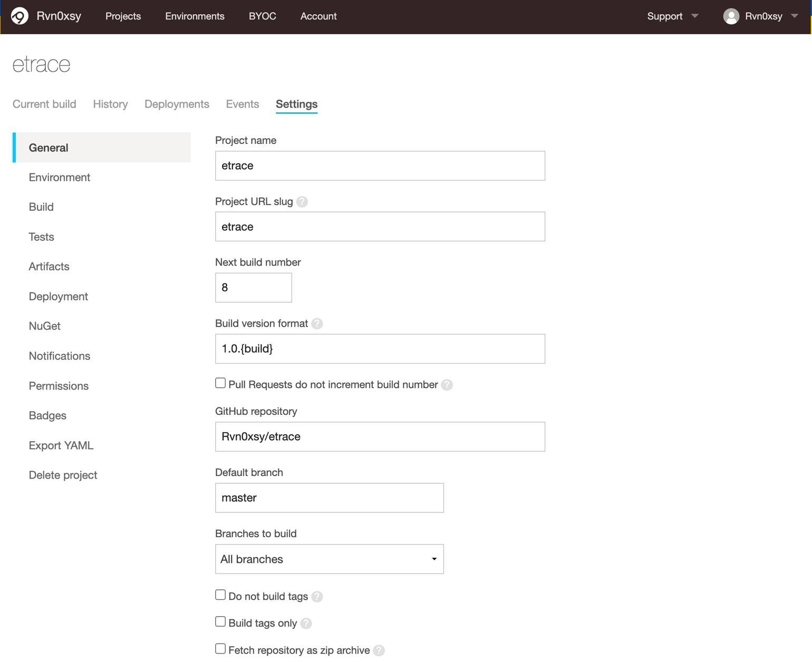Click the AppVeyor logo icon
The height and width of the screenshot is (662, 812).
pos(20,16)
